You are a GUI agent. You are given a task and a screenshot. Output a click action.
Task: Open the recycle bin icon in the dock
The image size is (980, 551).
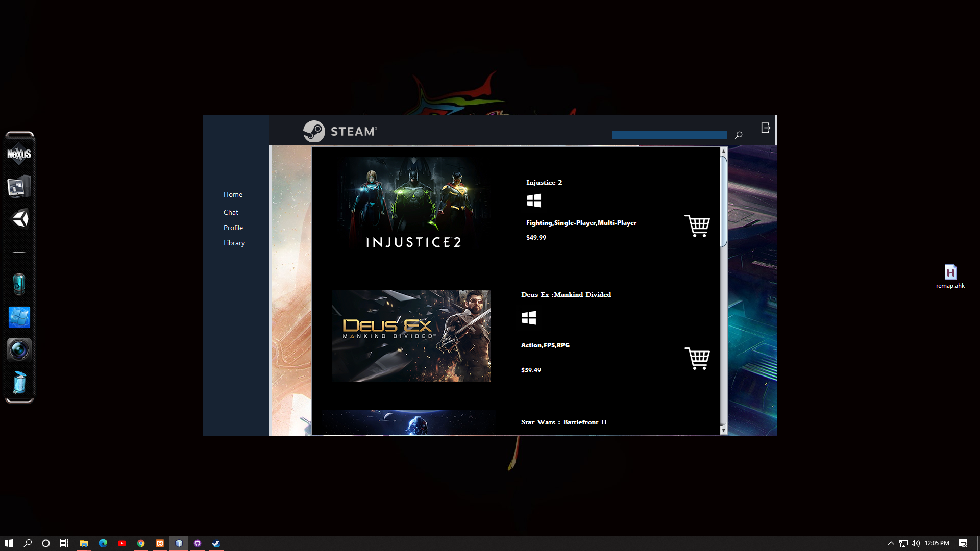(x=19, y=383)
